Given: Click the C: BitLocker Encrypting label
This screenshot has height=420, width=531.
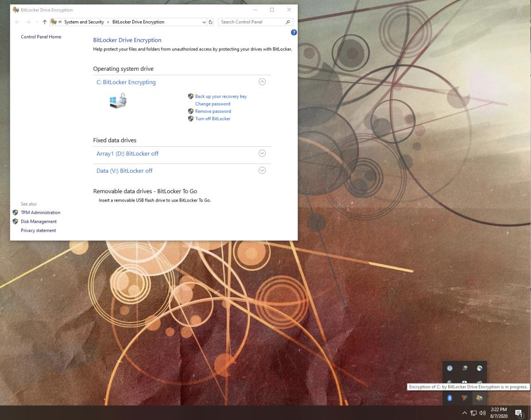Looking at the screenshot, I should (126, 82).
